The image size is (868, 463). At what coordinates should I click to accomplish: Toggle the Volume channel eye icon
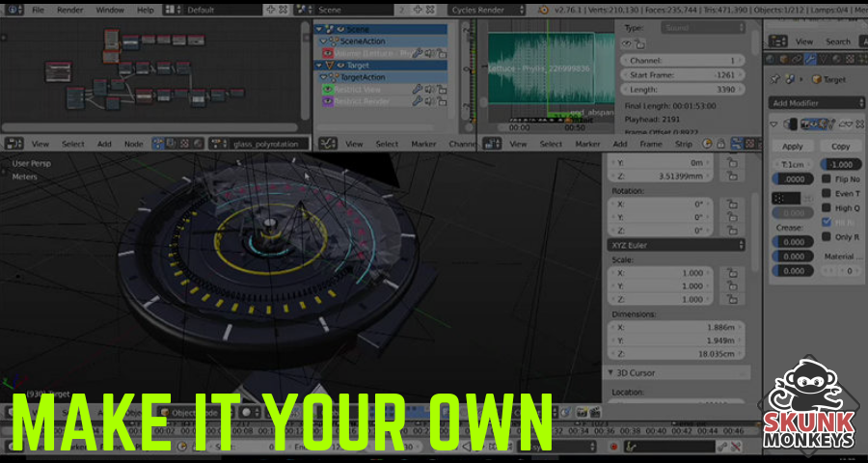click(328, 53)
